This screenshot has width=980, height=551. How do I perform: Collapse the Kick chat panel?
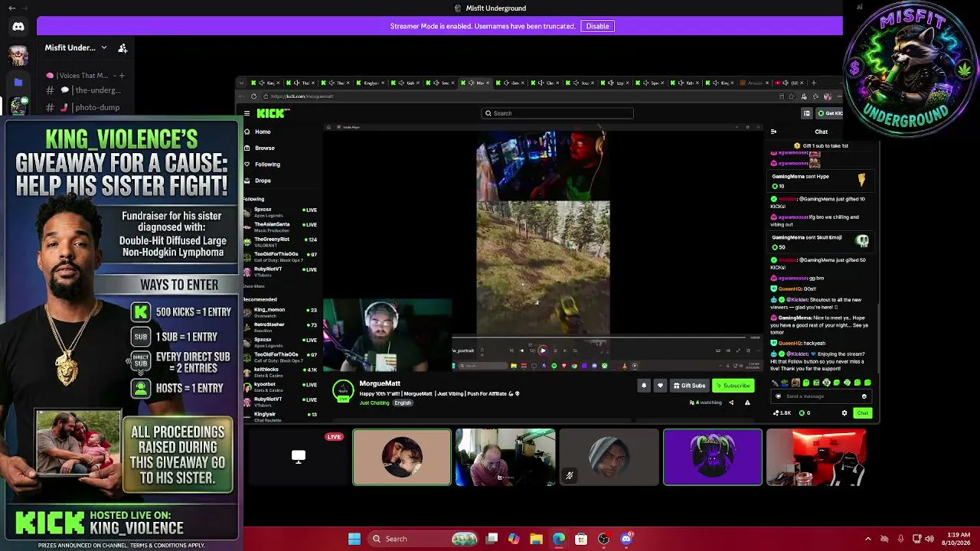[773, 132]
